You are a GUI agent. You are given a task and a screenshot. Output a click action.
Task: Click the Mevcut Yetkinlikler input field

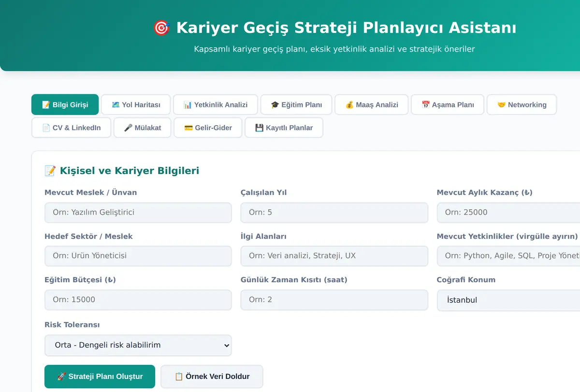click(508, 256)
